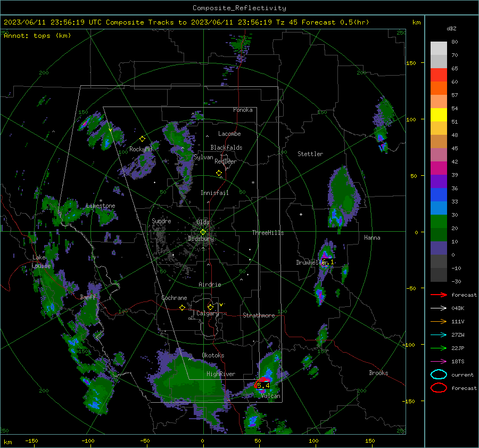
Task: Click the purple 36-39 dBZ color swatch
Action: (439, 181)
